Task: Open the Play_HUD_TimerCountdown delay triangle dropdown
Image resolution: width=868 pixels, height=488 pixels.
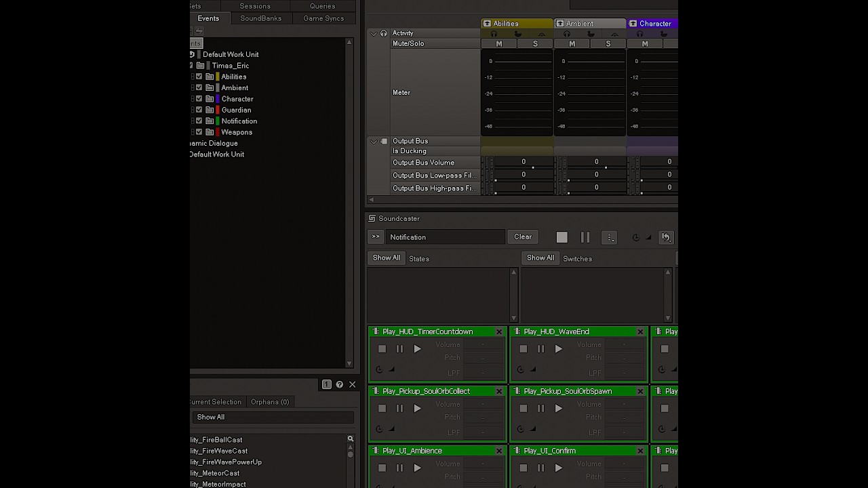Action: click(x=391, y=370)
